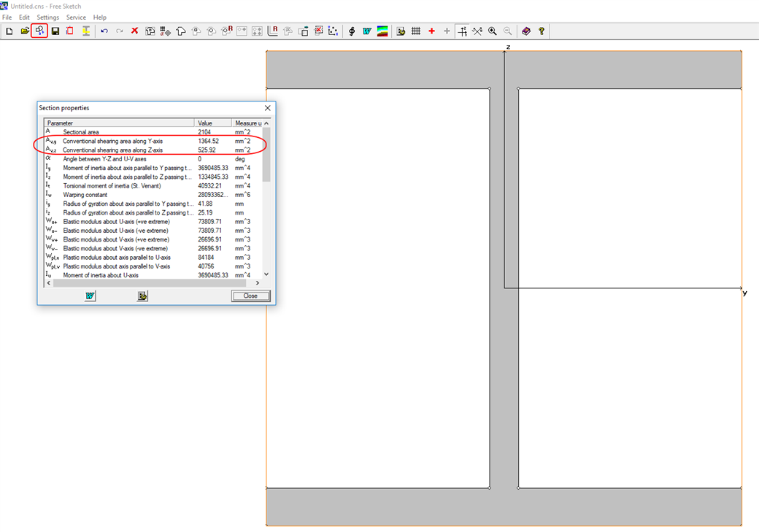This screenshot has height=532, width=759.
Task: Select Moment of inertia about U-axis row
Action: [153, 275]
